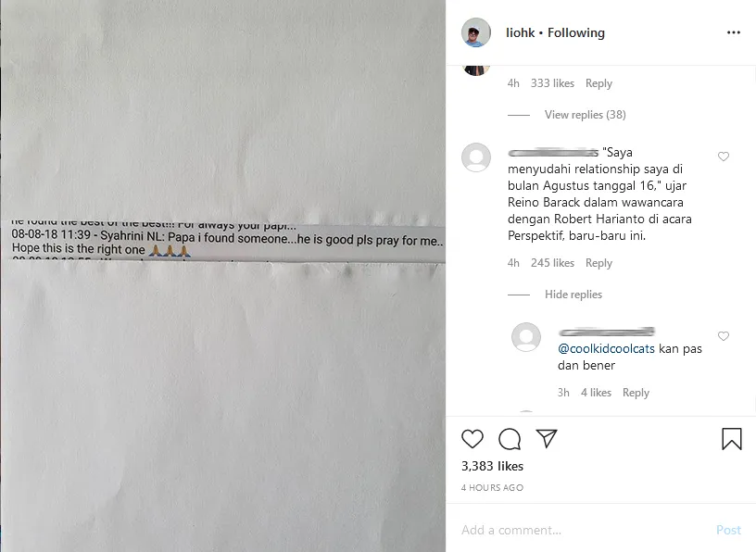Share the post with the paper plane icon
The height and width of the screenshot is (552, 756).
[x=547, y=438]
